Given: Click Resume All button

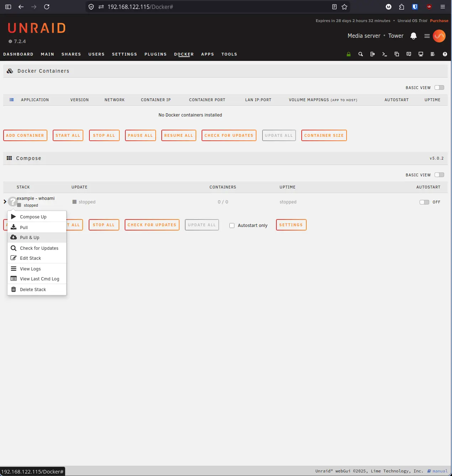Looking at the screenshot, I should [179, 135].
